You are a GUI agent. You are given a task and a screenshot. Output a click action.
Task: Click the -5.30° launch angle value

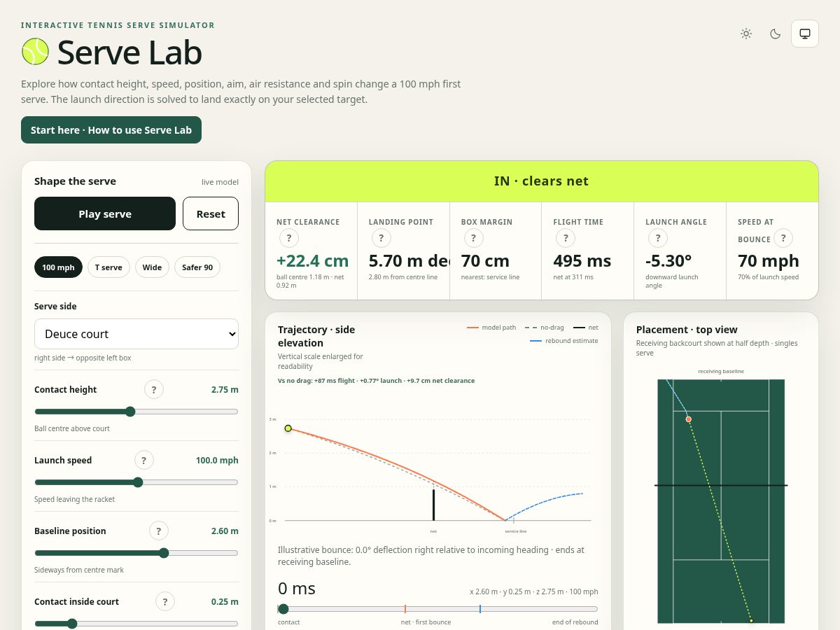(x=669, y=261)
